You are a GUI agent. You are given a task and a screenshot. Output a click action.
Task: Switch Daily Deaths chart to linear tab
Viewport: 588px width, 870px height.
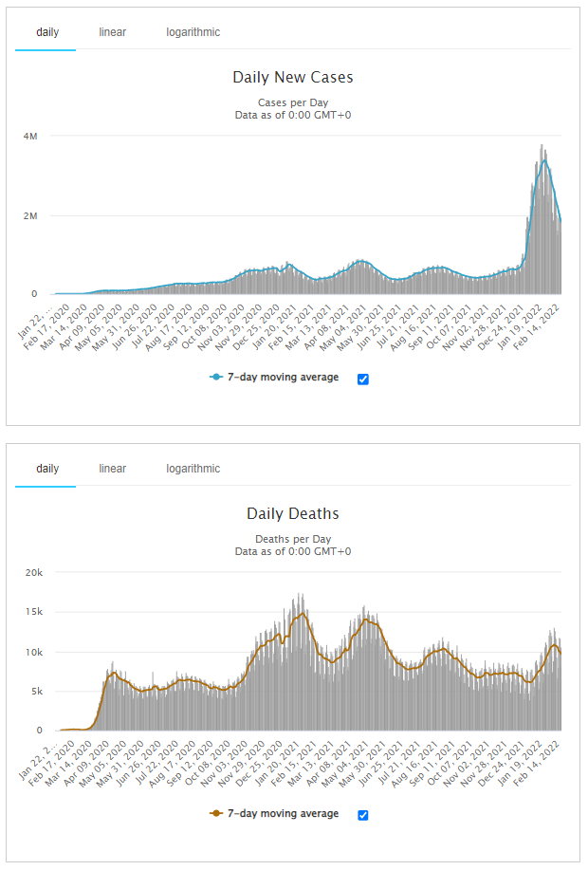[112, 469]
